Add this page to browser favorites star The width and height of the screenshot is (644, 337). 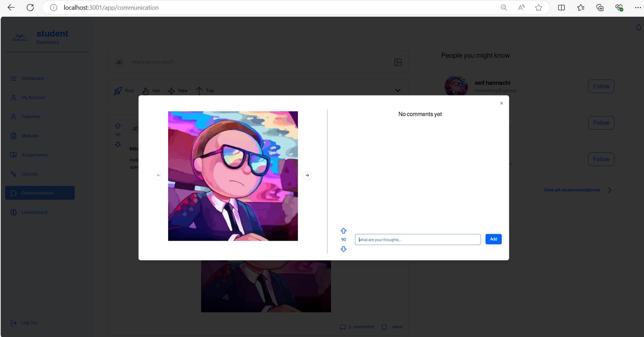pyautogui.click(x=538, y=8)
